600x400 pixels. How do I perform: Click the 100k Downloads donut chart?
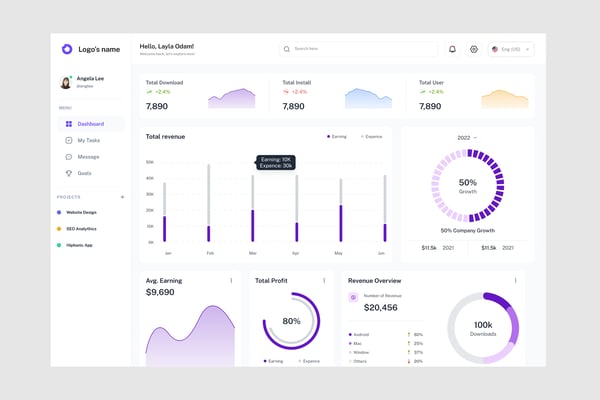pyautogui.click(x=483, y=328)
